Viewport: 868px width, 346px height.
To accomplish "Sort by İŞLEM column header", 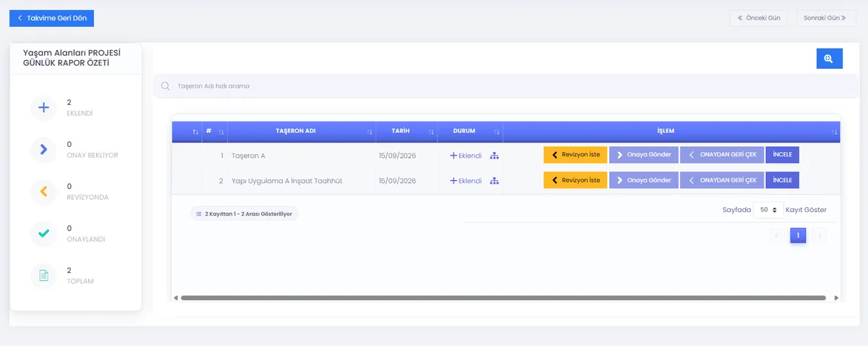I will [x=671, y=132].
